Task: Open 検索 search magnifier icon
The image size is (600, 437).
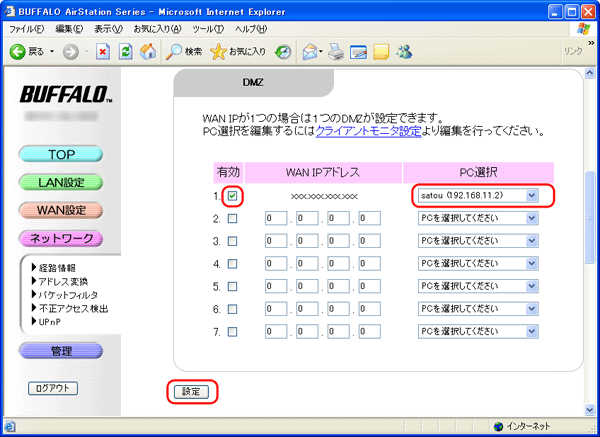Action: click(x=184, y=52)
